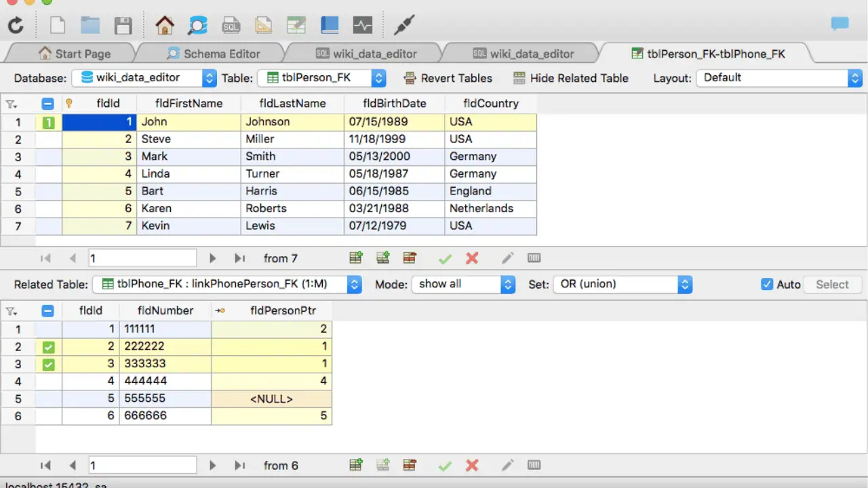
Task: Click the red X in the lower table controls
Action: pyautogui.click(x=472, y=466)
